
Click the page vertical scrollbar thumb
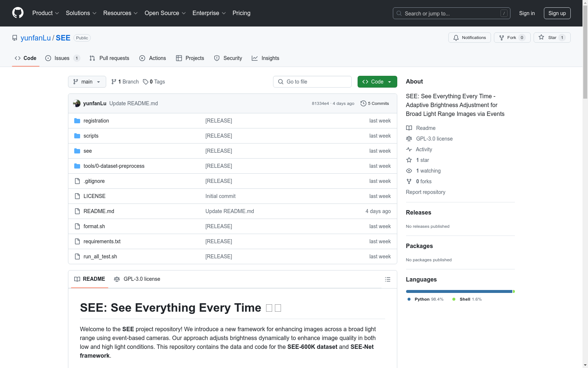pos(585,52)
